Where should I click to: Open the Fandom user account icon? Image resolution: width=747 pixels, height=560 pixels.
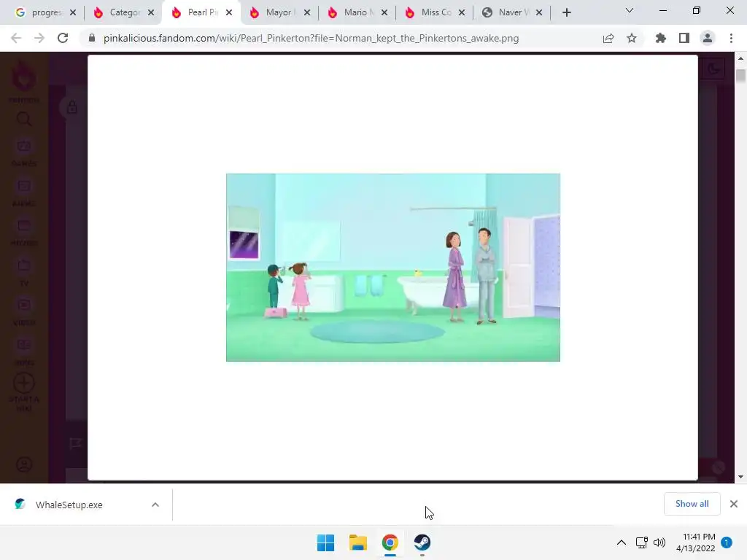click(x=24, y=464)
